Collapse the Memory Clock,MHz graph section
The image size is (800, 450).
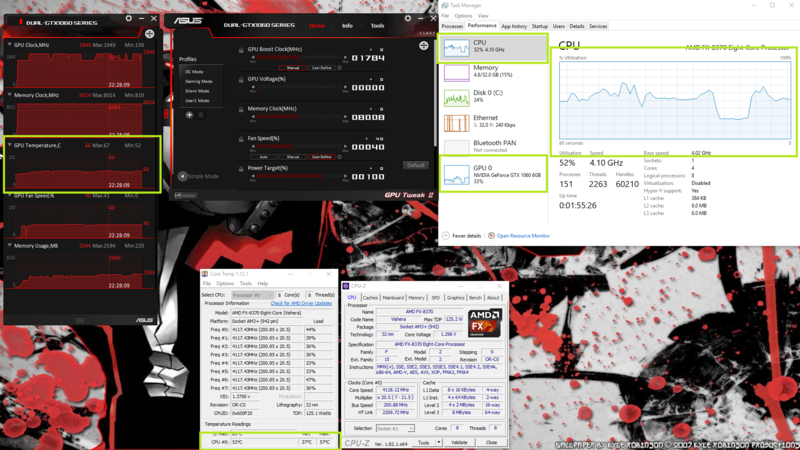point(10,95)
